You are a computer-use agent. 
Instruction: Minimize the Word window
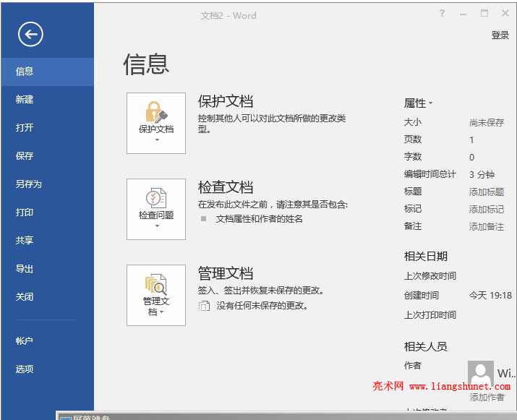(x=463, y=14)
